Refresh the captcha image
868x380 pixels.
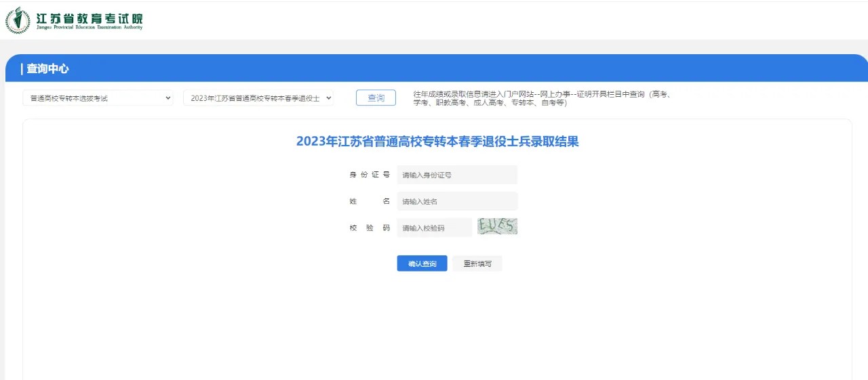(x=497, y=226)
